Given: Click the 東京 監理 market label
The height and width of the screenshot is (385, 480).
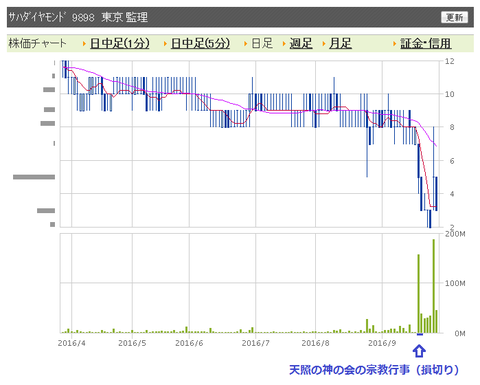Looking at the screenshot, I should coord(125,17).
